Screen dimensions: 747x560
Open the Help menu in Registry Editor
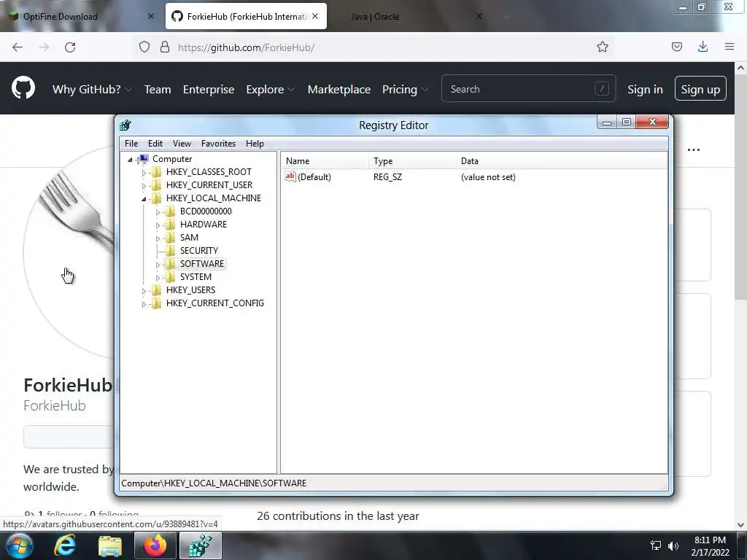[x=255, y=144]
